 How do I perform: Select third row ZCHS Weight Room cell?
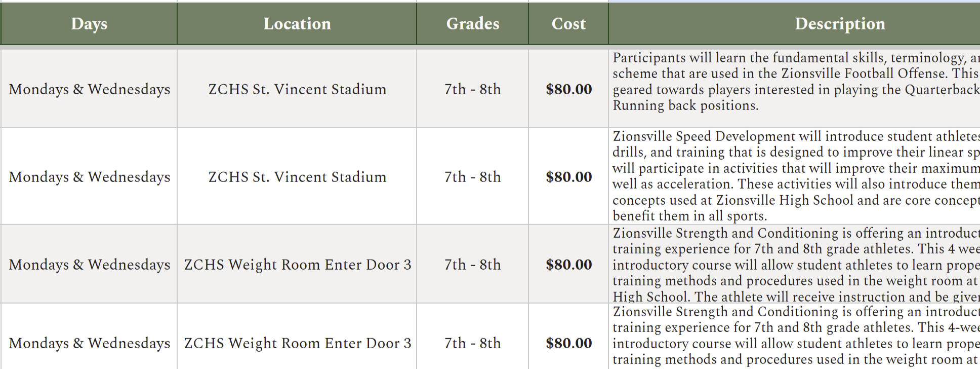pyautogui.click(x=297, y=265)
